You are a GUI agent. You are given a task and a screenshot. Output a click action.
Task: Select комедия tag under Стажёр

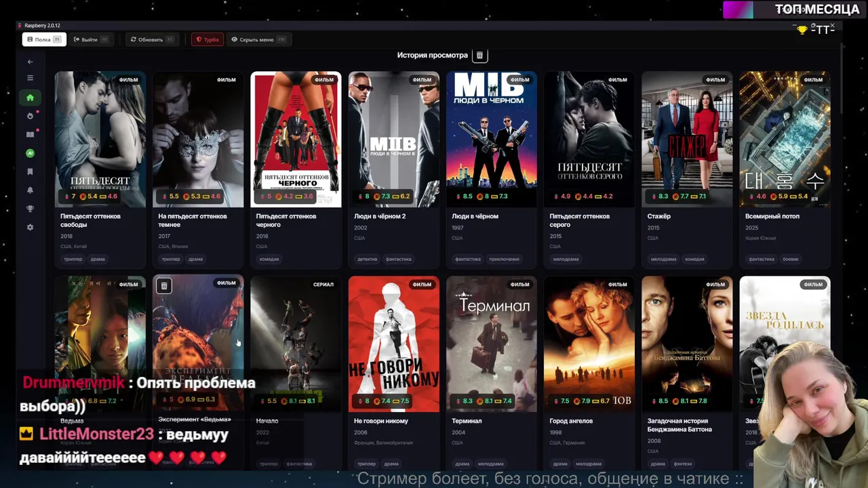point(694,259)
